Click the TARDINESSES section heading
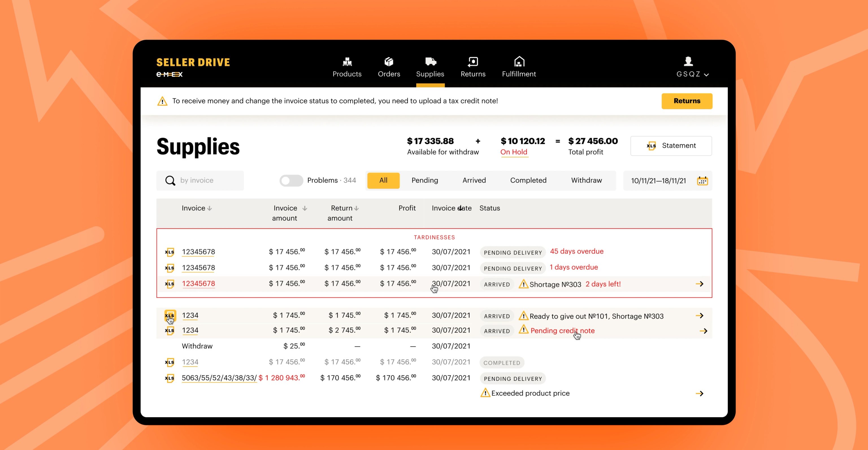868x450 pixels. point(434,237)
